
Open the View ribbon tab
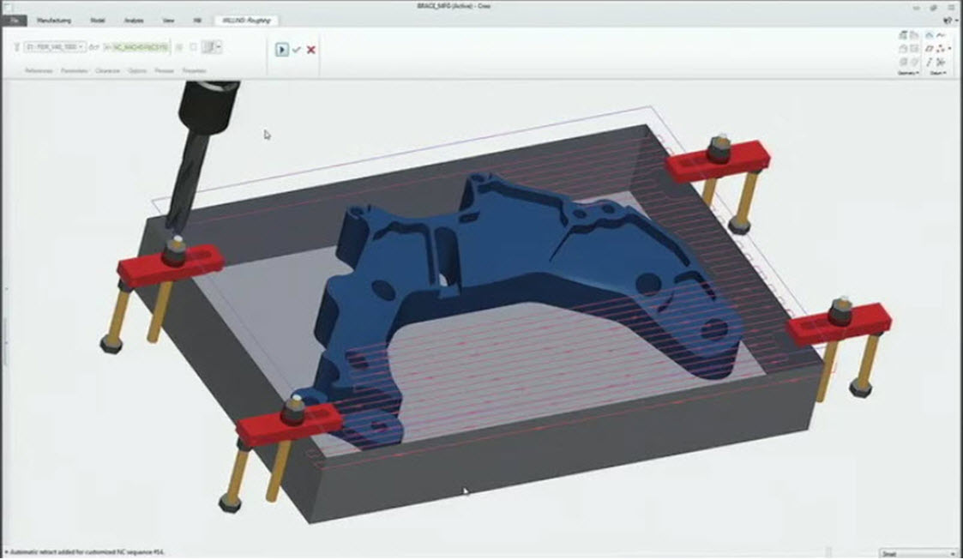point(168,21)
